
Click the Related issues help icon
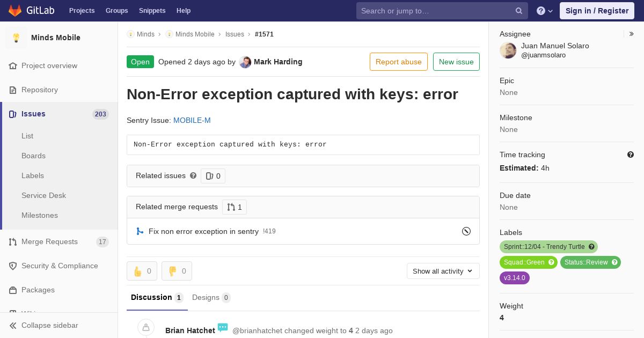193,175
